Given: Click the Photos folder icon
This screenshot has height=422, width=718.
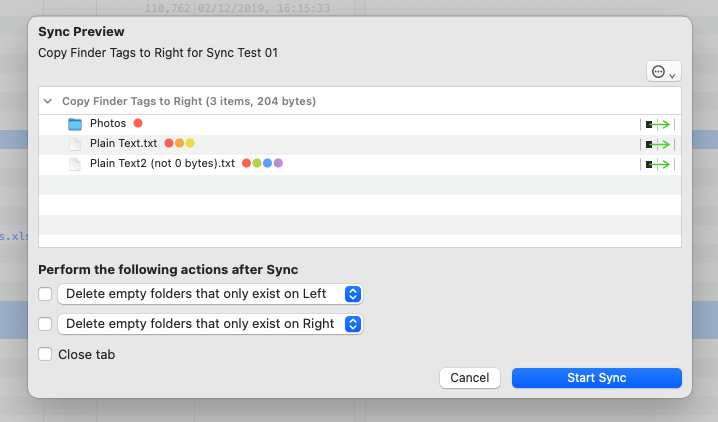Looking at the screenshot, I should coord(75,124).
